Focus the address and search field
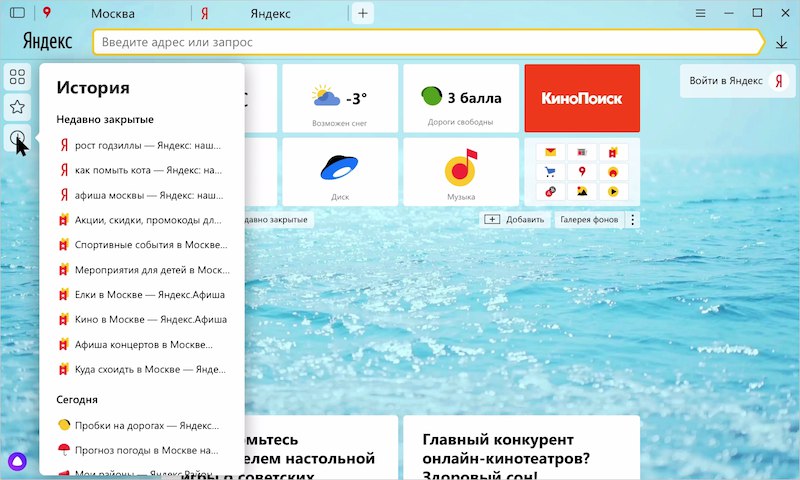Screen dimensions: 800x480 click(x=429, y=42)
